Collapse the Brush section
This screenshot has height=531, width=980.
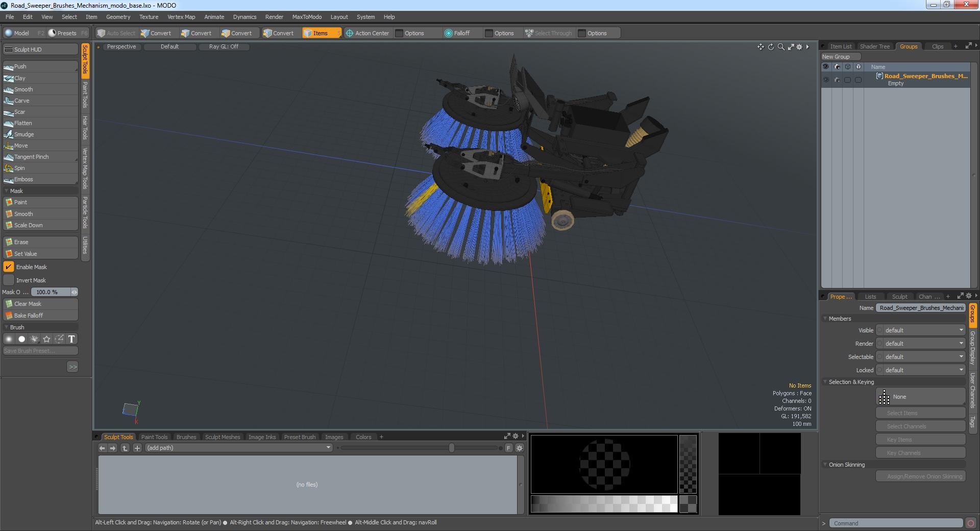click(7, 327)
